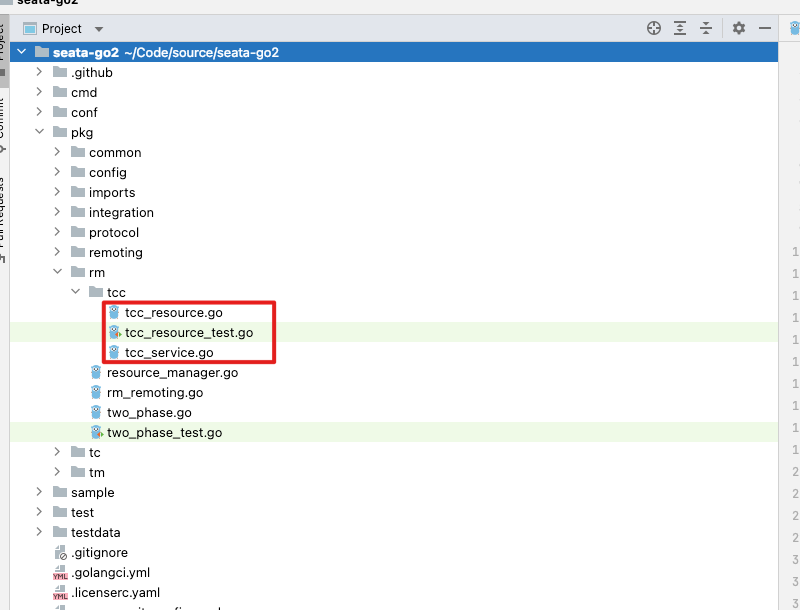Expand the common folder
This screenshot has width=800, height=610.
pyautogui.click(x=57, y=152)
